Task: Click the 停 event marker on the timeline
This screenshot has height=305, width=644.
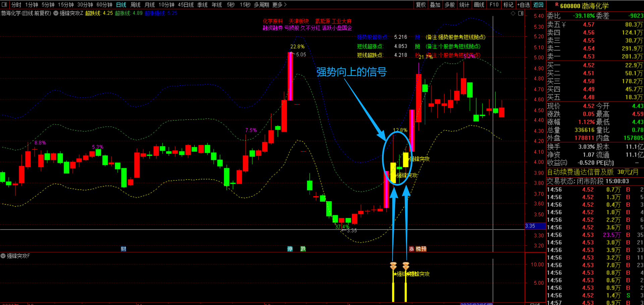Action: pyautogui.click(x=290, y=249)
